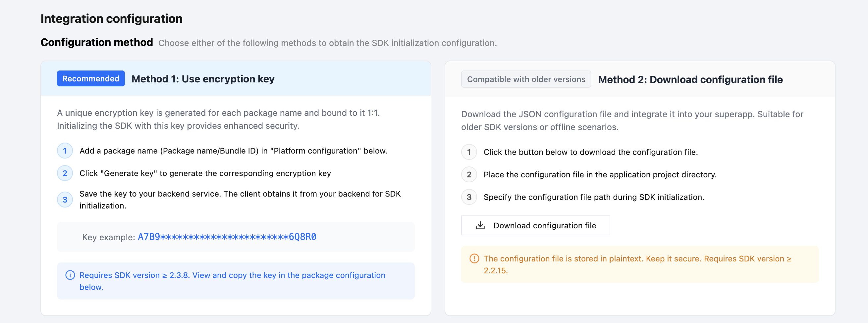This screenshot has width=868, height=323.
Task: Click the step 1 number badge under Method 2
Action: click(x=469, y=152)
